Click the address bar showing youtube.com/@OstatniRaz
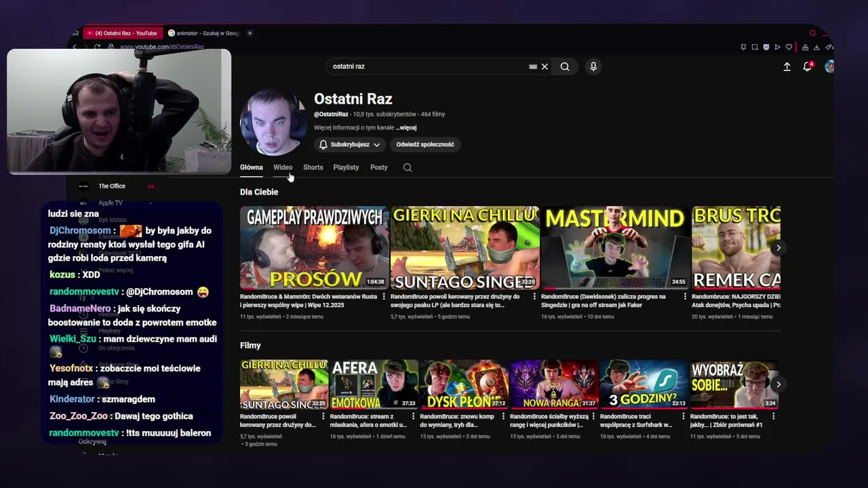The width and height of the screenshot is (868, 488). pyautogui.click(x=161, y=47)
